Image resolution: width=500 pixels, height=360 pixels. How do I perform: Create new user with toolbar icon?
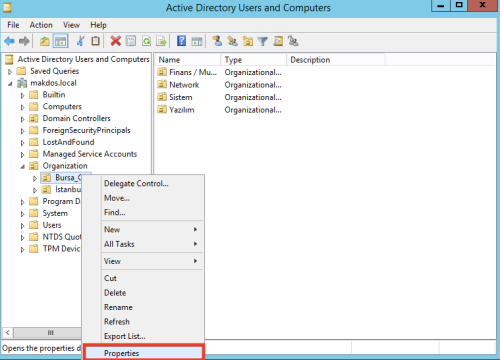click(217, 41)
